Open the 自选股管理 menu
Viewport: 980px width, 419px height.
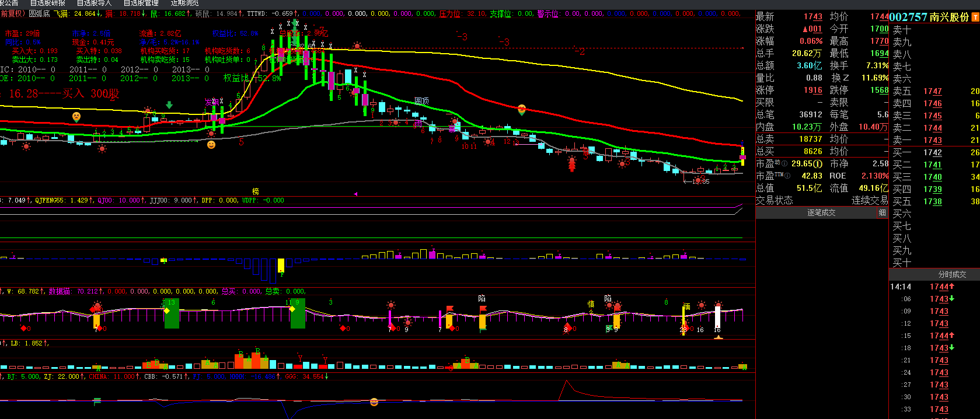[x=141, y=3]
